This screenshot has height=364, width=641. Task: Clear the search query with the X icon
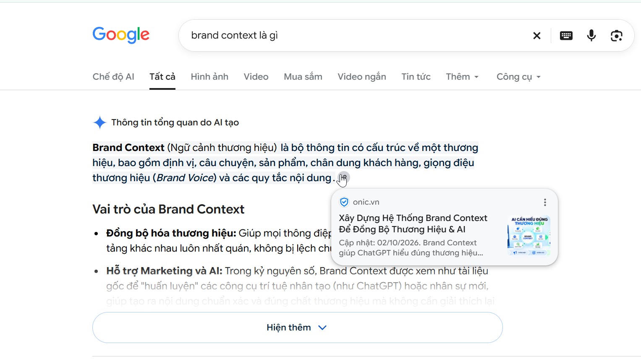536,36
